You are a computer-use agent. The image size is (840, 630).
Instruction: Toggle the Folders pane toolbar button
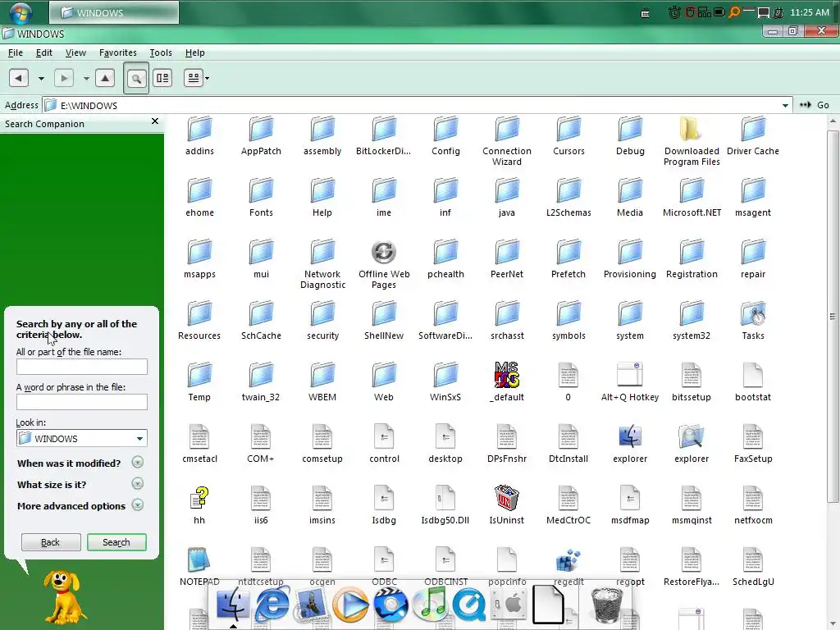click(x=162, y=78)
